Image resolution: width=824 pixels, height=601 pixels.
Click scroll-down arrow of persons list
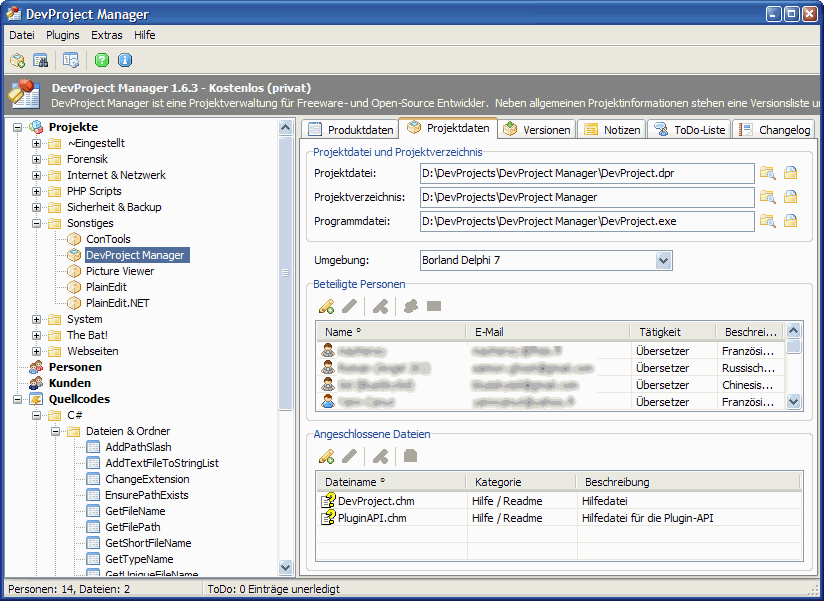click(x=794, y=402)
